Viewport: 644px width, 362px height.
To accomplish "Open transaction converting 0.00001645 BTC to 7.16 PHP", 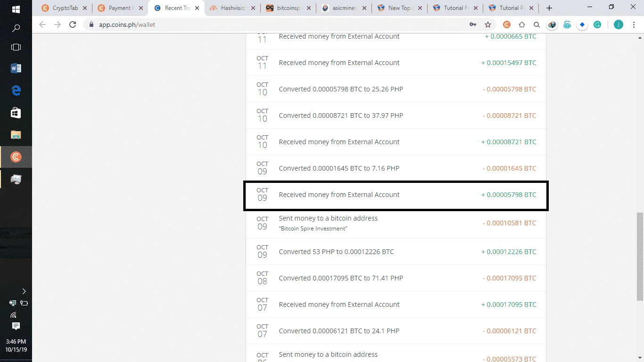I will 396,168.
